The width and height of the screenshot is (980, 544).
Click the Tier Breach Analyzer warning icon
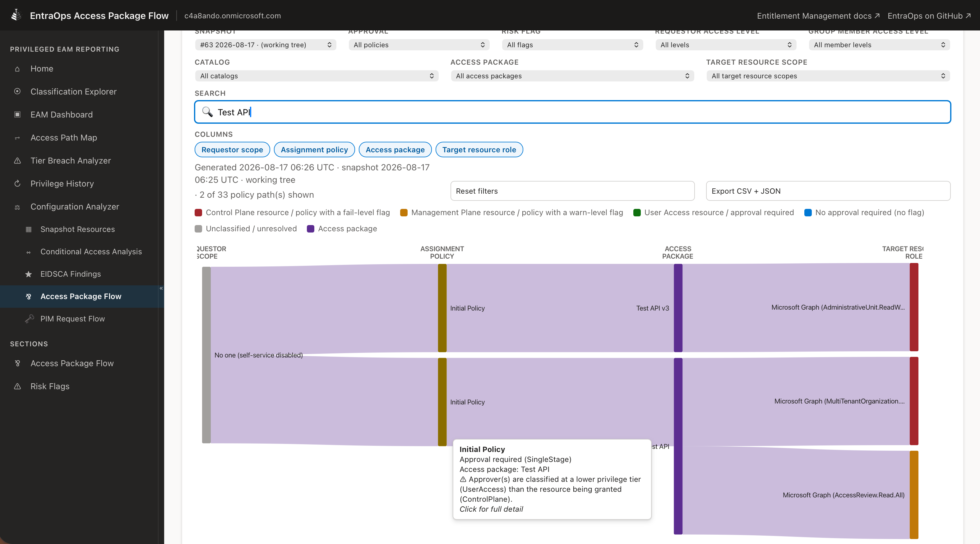click(17, 160)
